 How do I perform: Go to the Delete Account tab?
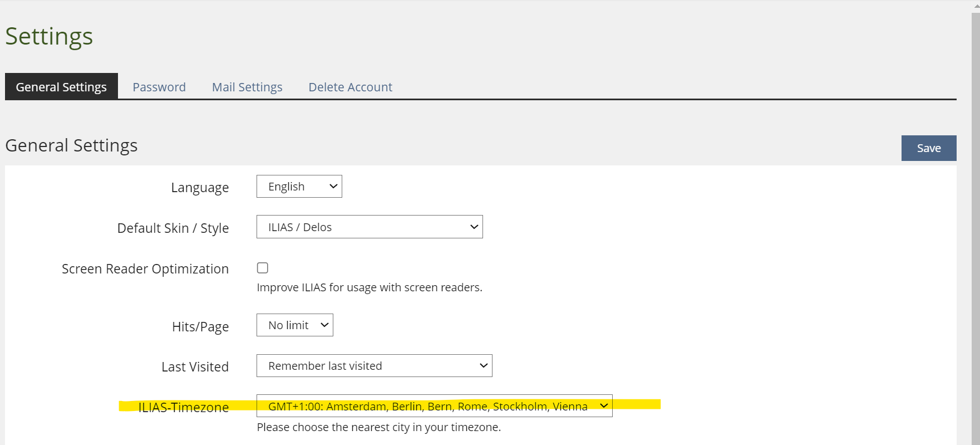(350, 87)
